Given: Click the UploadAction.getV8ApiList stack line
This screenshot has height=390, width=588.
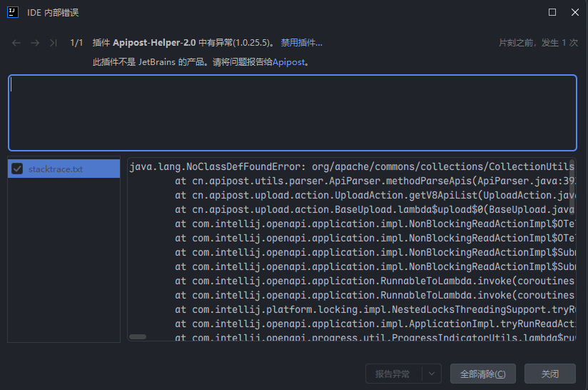Looking at the screenshot, I should [375, 195].
